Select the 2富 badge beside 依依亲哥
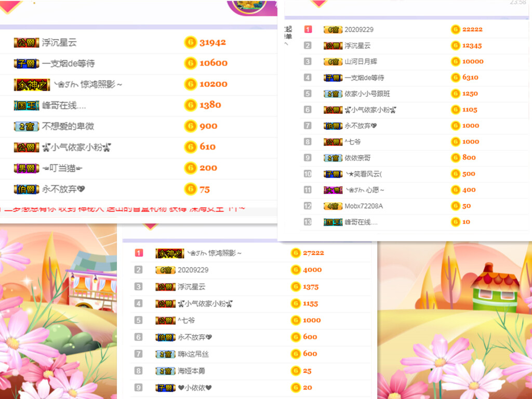This screenshot has height=399, width=532. coord(333,158)
